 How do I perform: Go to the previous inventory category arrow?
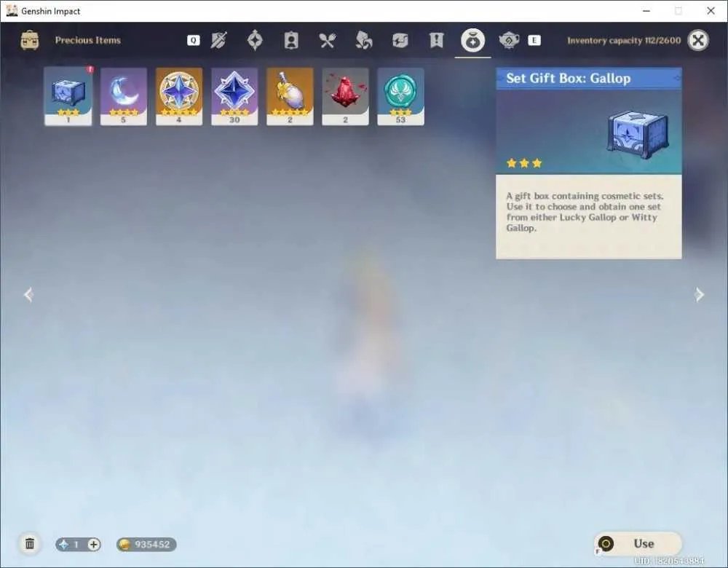point(28,294)
